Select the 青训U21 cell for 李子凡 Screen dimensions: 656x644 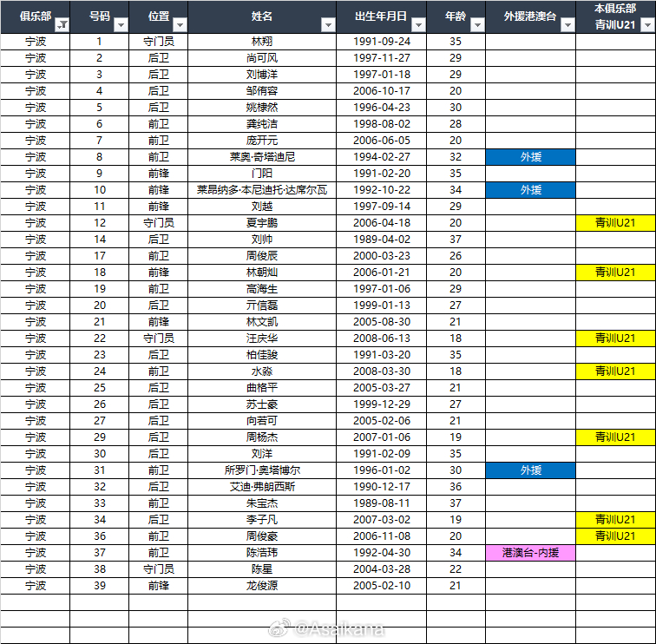point(615,520)
